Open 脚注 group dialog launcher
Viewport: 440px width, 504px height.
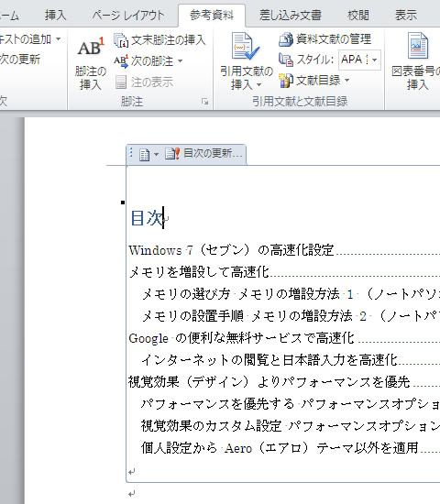tap(204, 102)
